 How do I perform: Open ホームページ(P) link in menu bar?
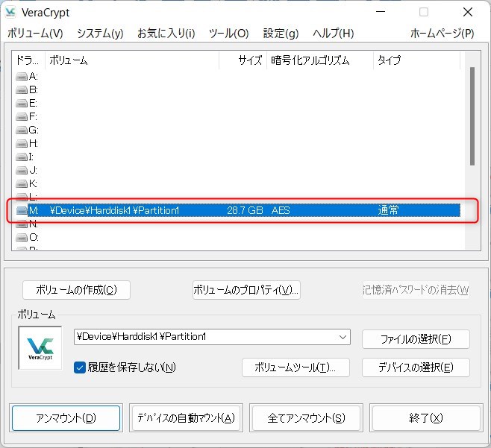click(x=442, y=33)
